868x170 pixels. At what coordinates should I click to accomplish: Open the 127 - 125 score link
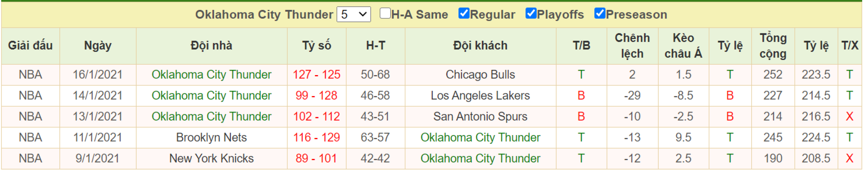tap(316, 75)
